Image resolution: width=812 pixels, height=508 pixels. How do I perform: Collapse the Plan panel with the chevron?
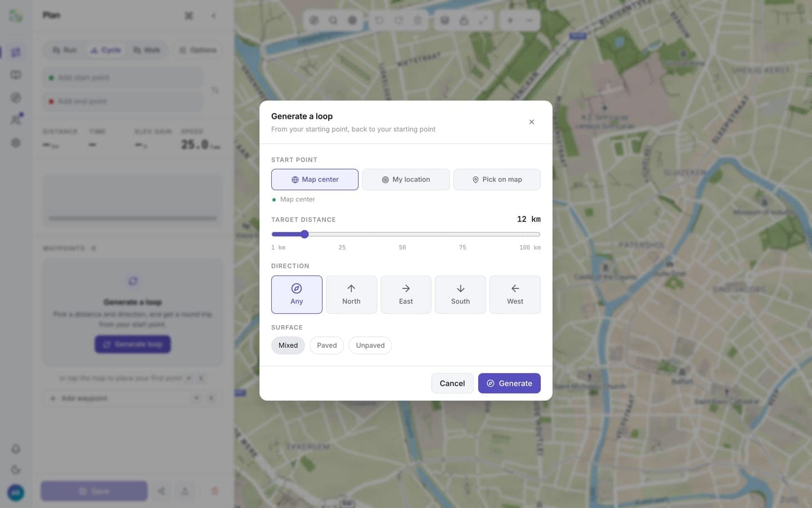point(214,16)
